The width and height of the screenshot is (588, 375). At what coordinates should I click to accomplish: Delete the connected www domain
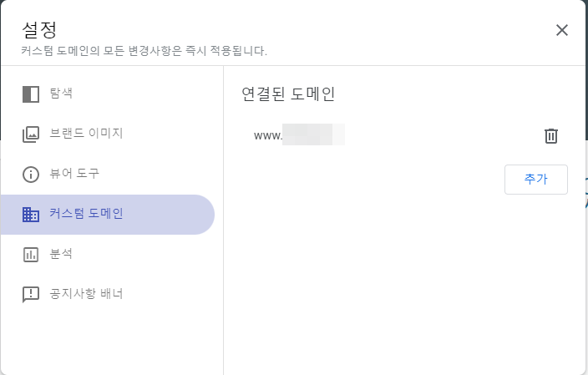click(551, 136)
